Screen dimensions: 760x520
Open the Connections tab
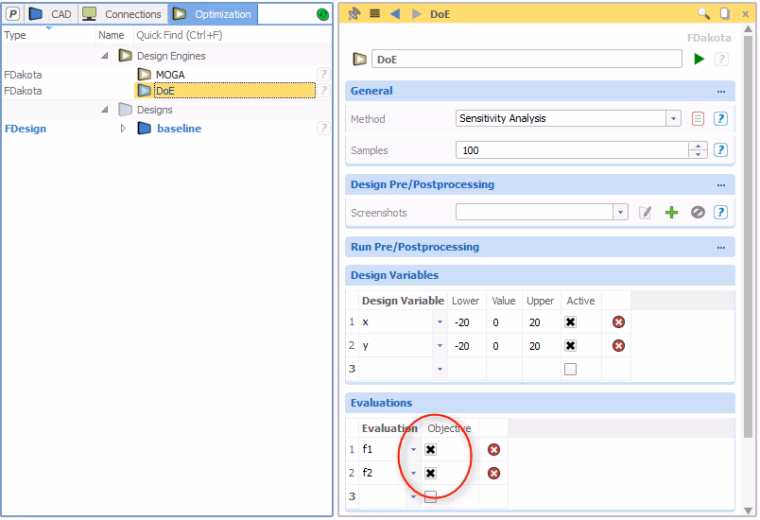122,14
